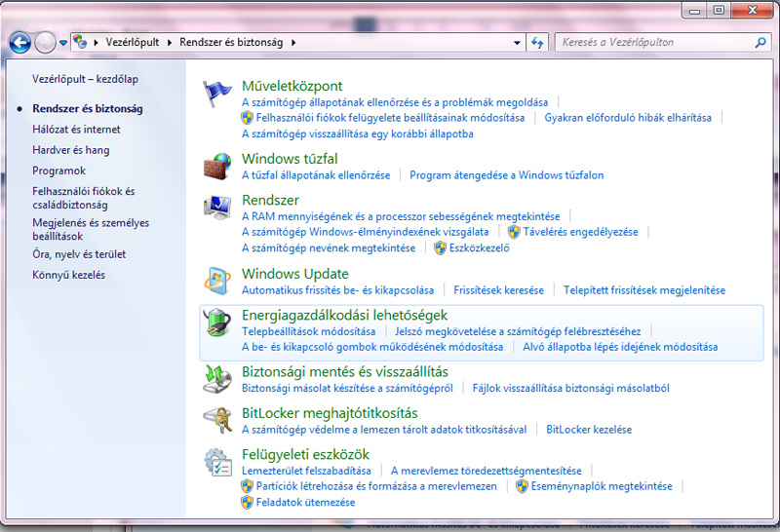The image size is (780, 532).
Task: Click A merevlemez töredezettségmentesítése
Action: pyautogui.click(x=486, y=471)
